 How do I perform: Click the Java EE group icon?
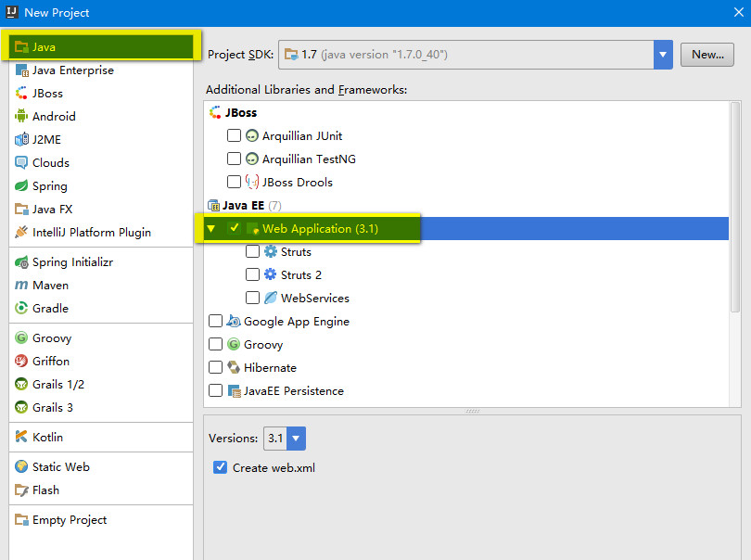213,206
